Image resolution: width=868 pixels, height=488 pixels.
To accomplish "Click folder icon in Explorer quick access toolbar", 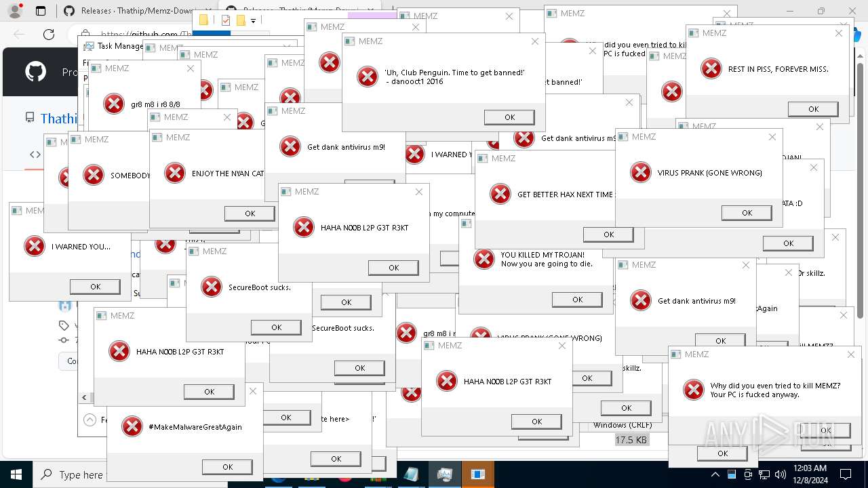I will [x=203, y=20].
